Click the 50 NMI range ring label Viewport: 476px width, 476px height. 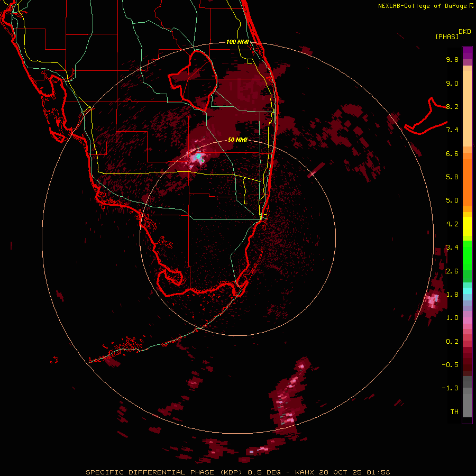click(x=237, y=140)
